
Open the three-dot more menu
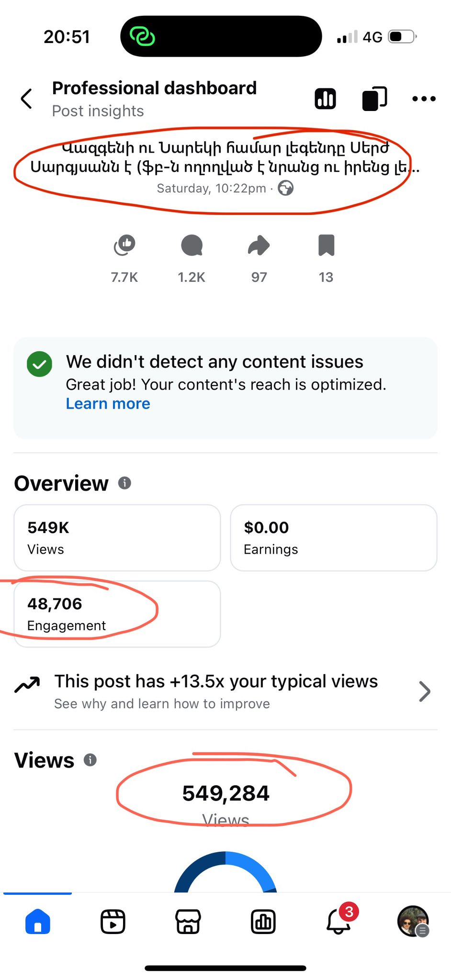pos(424,99)
